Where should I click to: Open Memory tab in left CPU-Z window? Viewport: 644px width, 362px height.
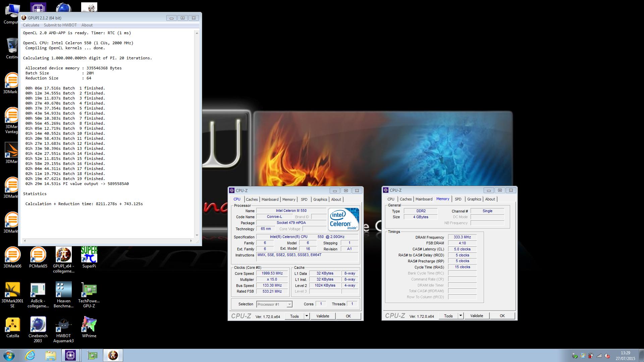tap(289, 199)
